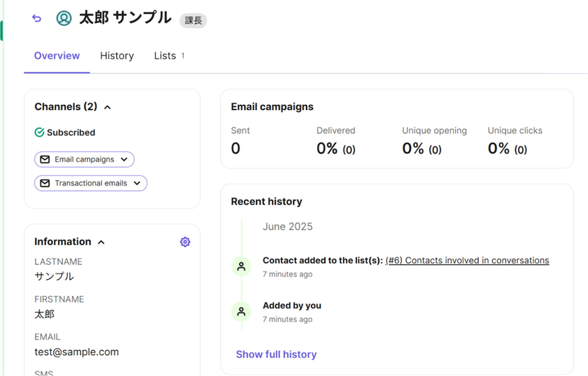Click the 課長 badge next to name
Image resolution: width=588 pixels, height=376 pixels.
tap(193, 21)
